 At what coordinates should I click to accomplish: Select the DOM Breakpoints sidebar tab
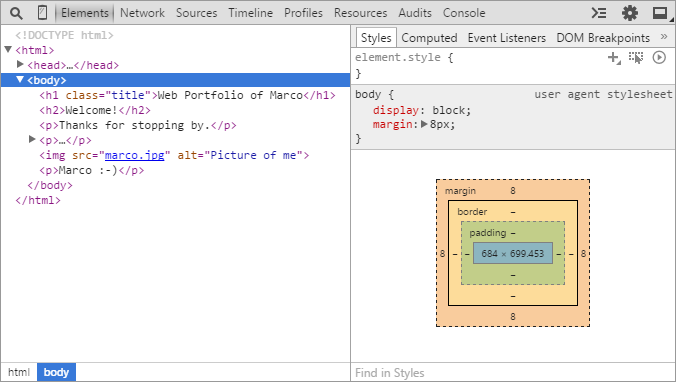[603, 38]
